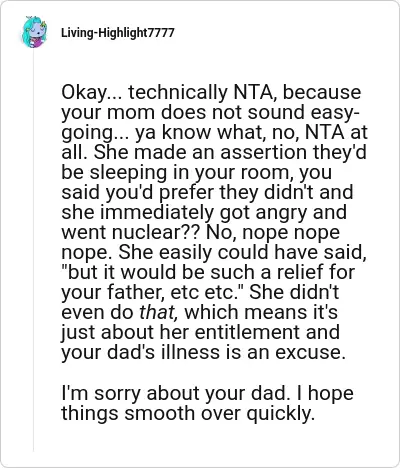
Task: Open the Living-Highlight7777 avatar icon
Action: click(x=34, y=32)
